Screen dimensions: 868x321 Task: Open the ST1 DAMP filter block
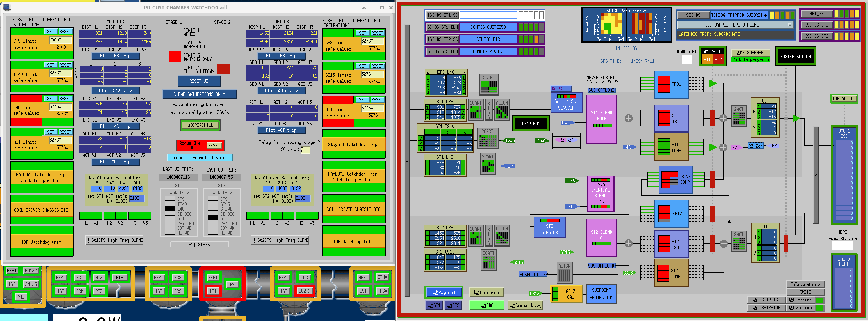coord(671,147)
